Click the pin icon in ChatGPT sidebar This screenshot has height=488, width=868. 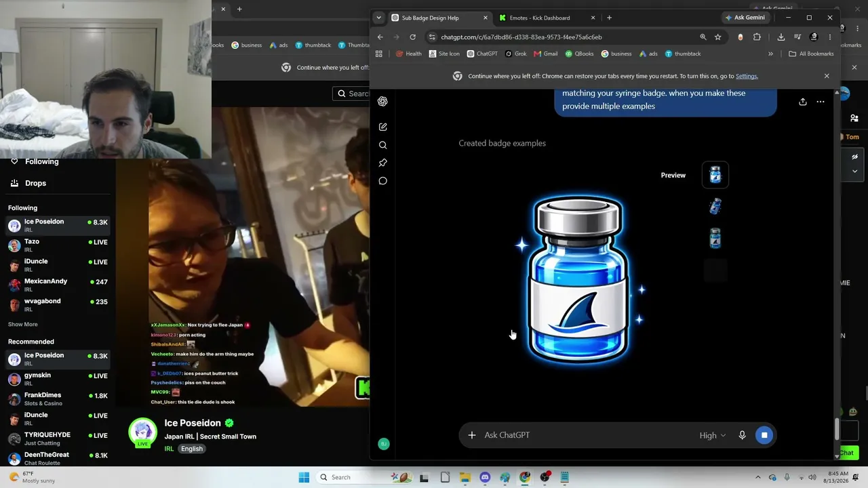click(x=382, y=163)
